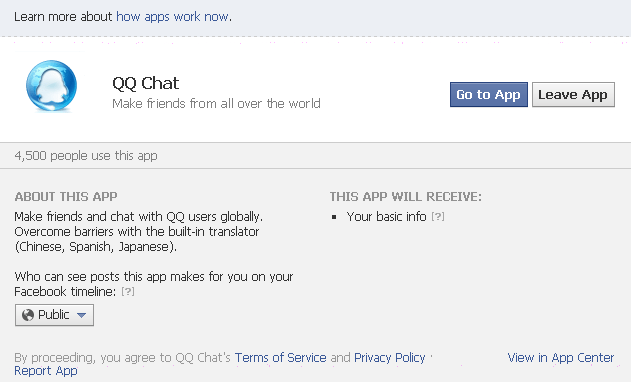Screen dimensions: 631x382
Task: Follow the View in App Center link
Action: [x=561, y=357]
